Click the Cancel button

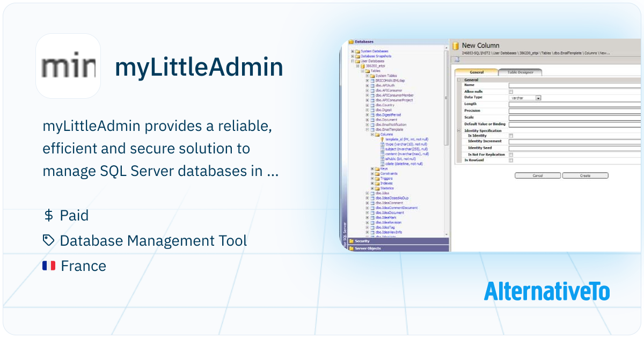538,175
